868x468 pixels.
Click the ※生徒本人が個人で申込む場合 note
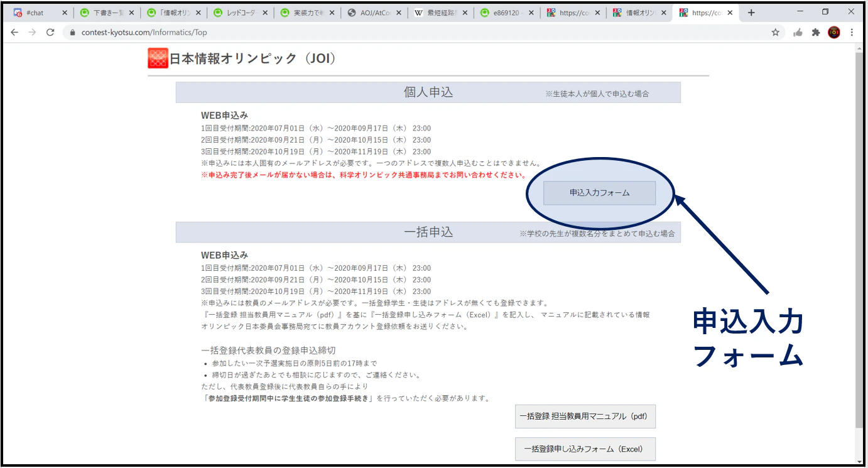(597, 94)
